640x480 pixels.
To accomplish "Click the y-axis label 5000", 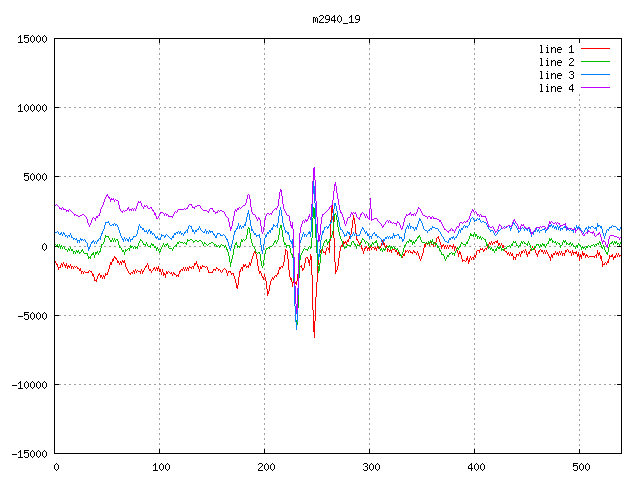I will tap(36, 177).
